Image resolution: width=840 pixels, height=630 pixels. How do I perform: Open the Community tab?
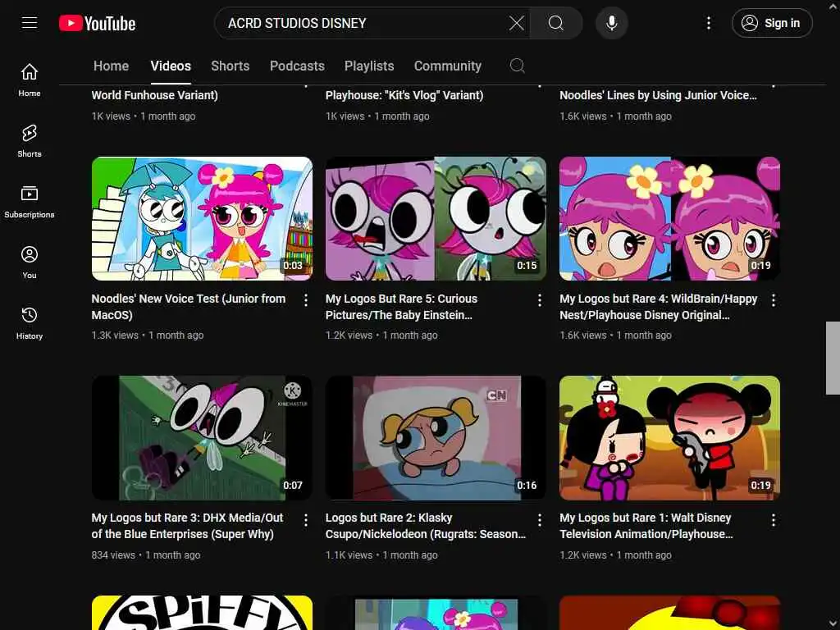pos(448,66)
